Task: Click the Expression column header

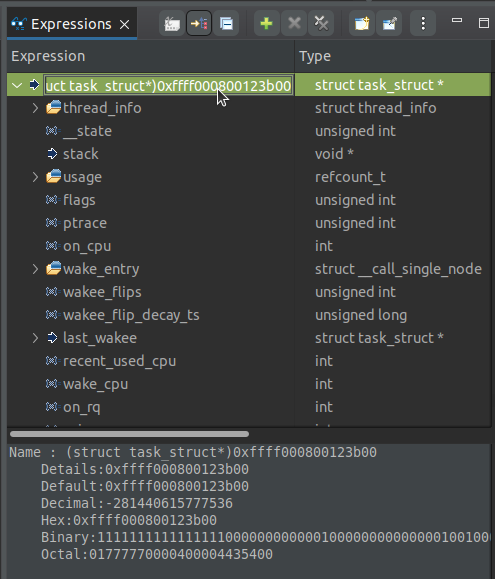Action: click(x=151, y=56)
